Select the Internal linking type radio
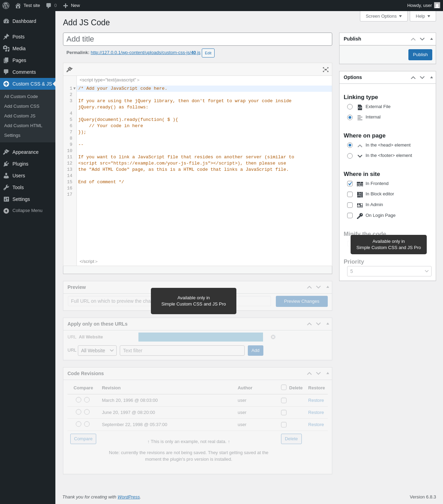Screen dimensions: 443x504 pos(350,117)
